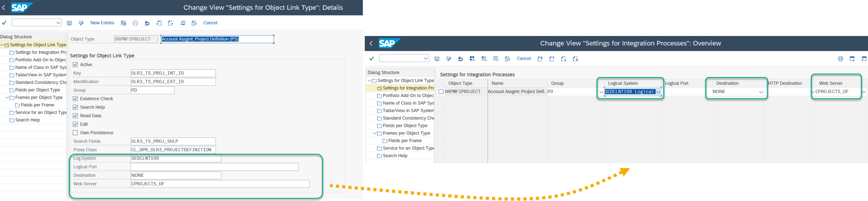Image resolution: width=868 pixels, height=201 pixels.
Task: Click the save icon in left toolbar
Action: 70,23
